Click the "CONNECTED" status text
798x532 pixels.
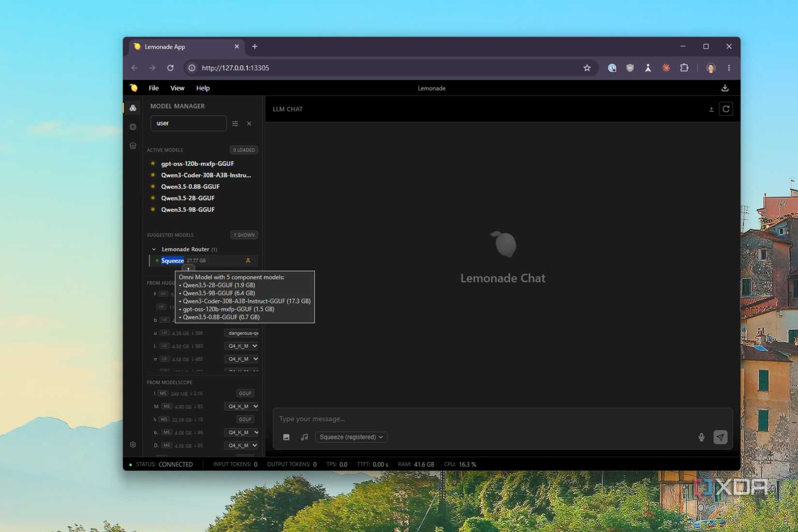176,464
